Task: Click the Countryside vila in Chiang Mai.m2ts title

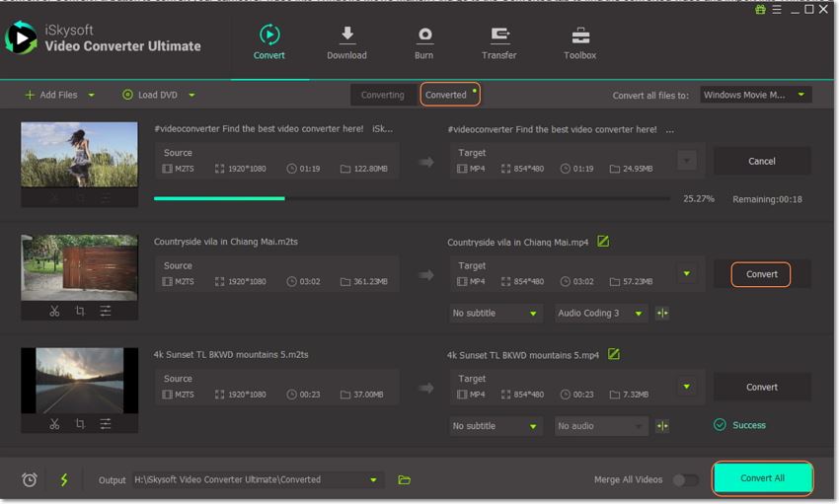Action: [x=226, y=242]
